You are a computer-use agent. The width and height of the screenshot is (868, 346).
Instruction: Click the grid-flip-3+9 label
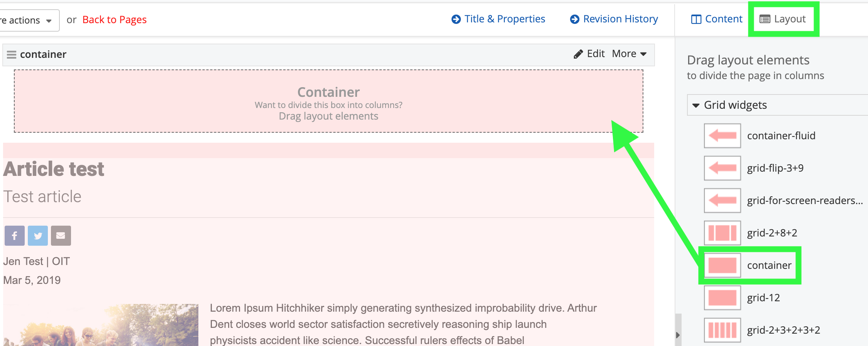point(775,168)
